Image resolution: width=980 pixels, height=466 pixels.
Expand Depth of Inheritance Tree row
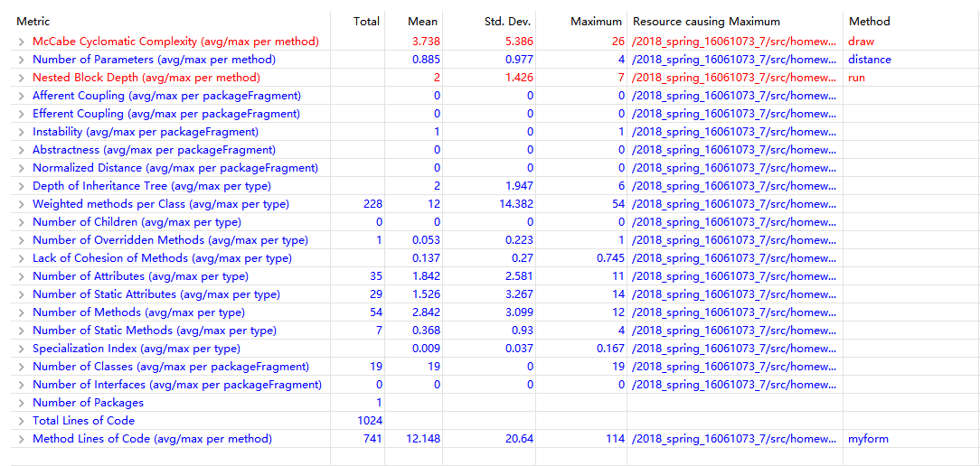22,186
